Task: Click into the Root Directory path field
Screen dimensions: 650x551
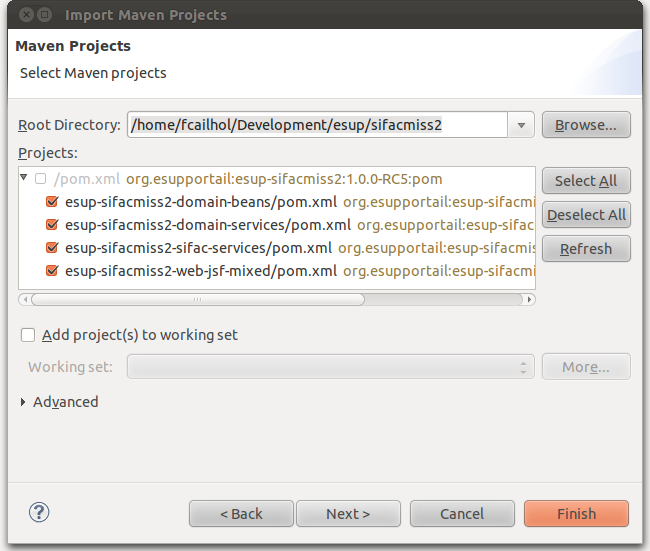Action: [x=316, y=125]
